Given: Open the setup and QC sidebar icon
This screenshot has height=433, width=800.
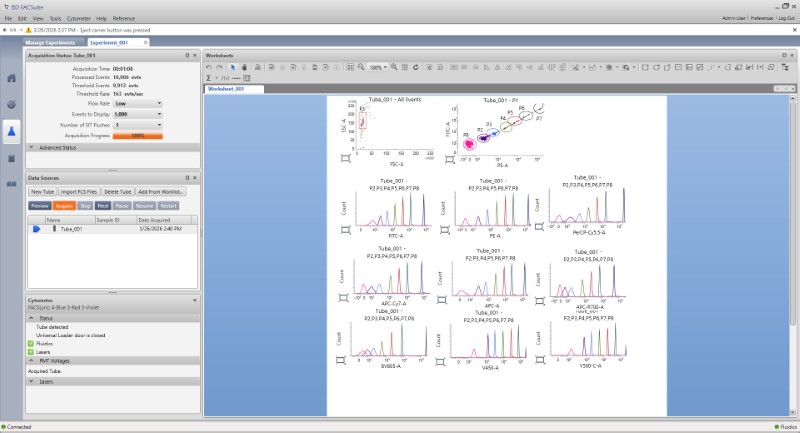Looking at the screenshot, I should 11,105.
